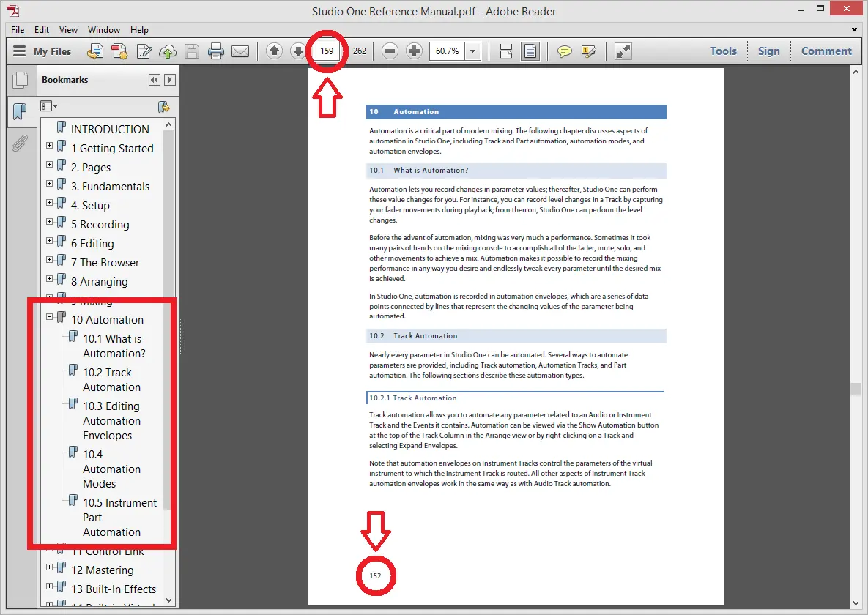Go to the next page arrow
Screen dimensions: 868x615
click(x=298, y=51)
